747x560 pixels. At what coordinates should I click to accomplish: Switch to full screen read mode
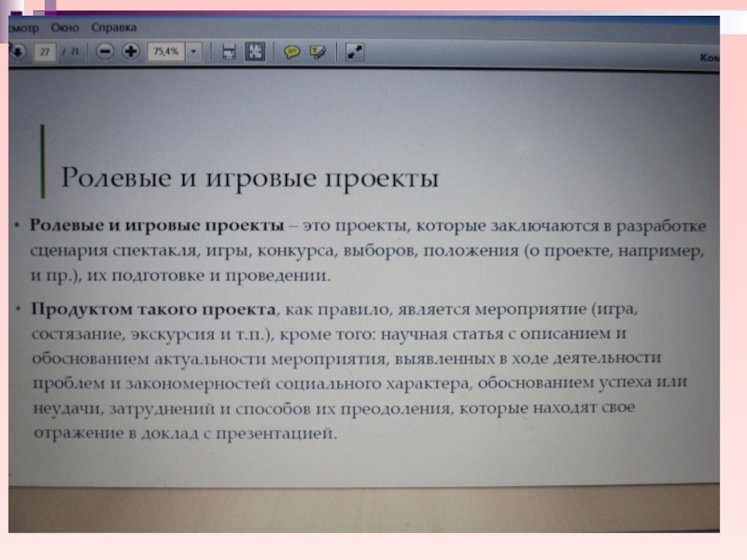pyautogui.click(x=354, y=52)
